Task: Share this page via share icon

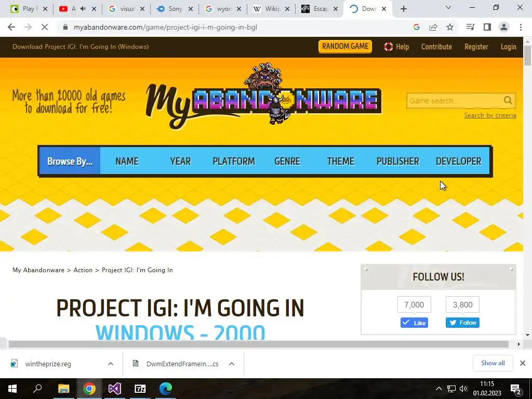Action: pyautogui.click(x=433, y=27)
